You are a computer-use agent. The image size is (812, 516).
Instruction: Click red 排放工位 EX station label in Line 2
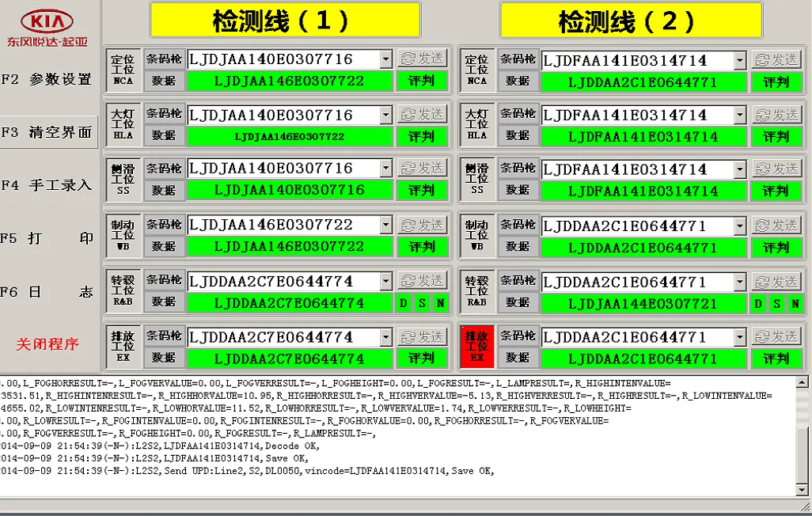[477, 347]
